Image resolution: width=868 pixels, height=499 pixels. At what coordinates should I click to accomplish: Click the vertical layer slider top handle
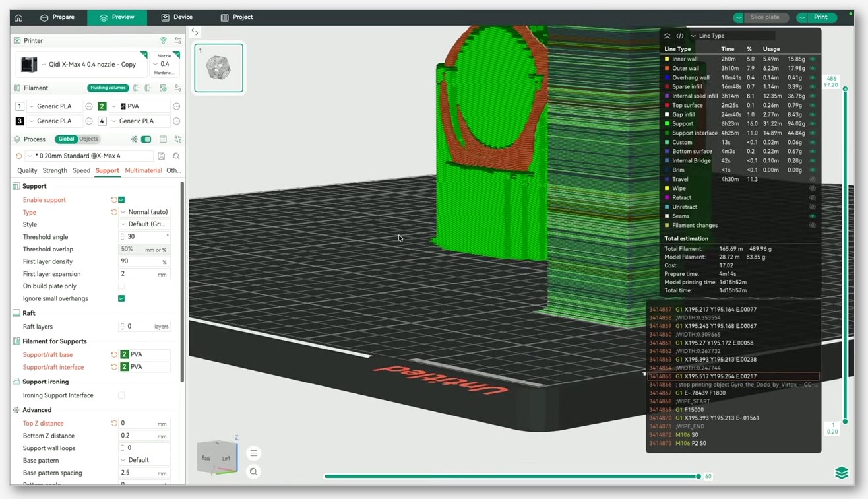[x=846, y=88]
